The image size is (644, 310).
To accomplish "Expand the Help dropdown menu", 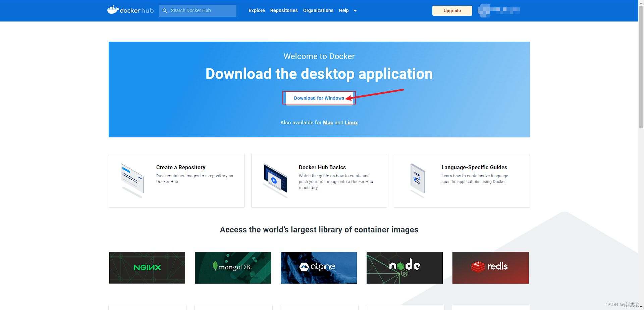I will [347, 10].
